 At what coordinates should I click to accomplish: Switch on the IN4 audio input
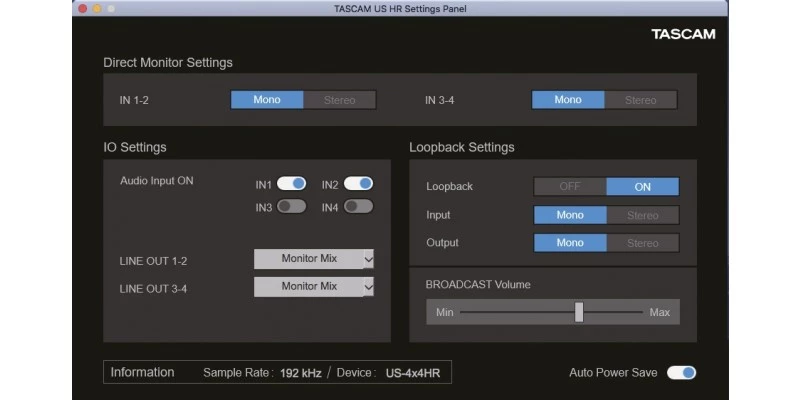click(x=358, y=207)
